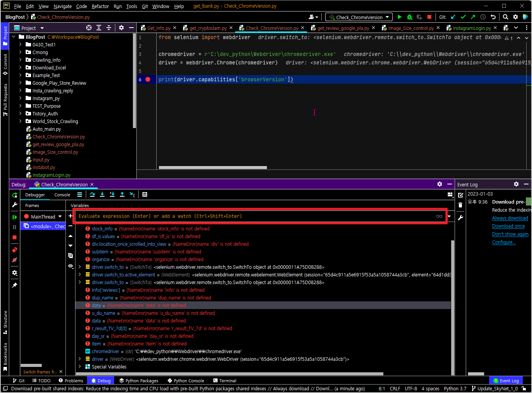Collapse the BlogPost project root
The height and width of the screenshot is (393, 532).
coord(14,37)
